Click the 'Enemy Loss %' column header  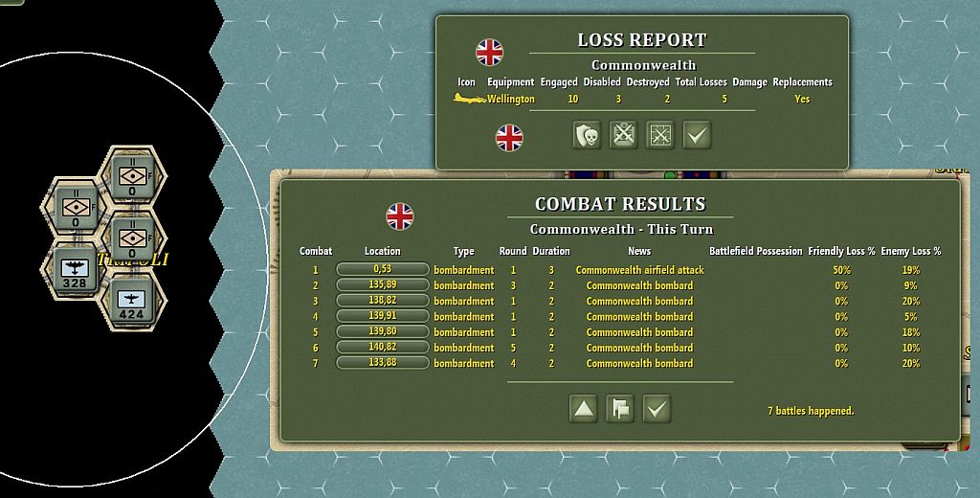pos(911,252)
